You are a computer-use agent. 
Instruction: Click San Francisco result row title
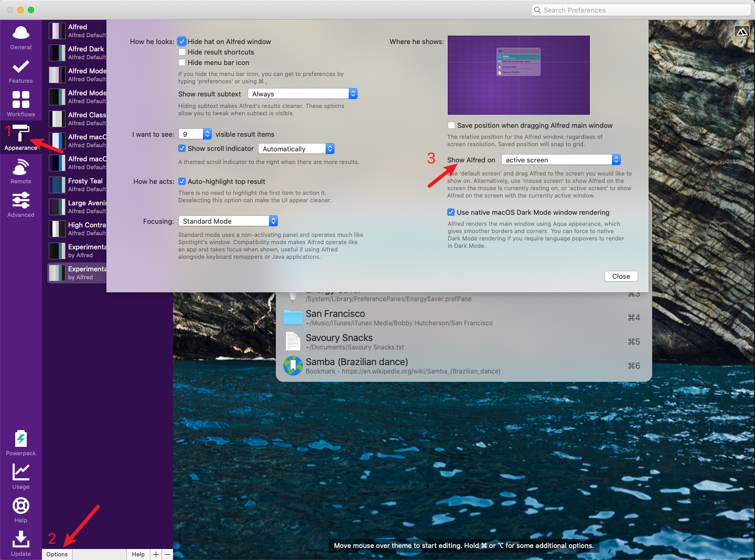click(336, 314)
